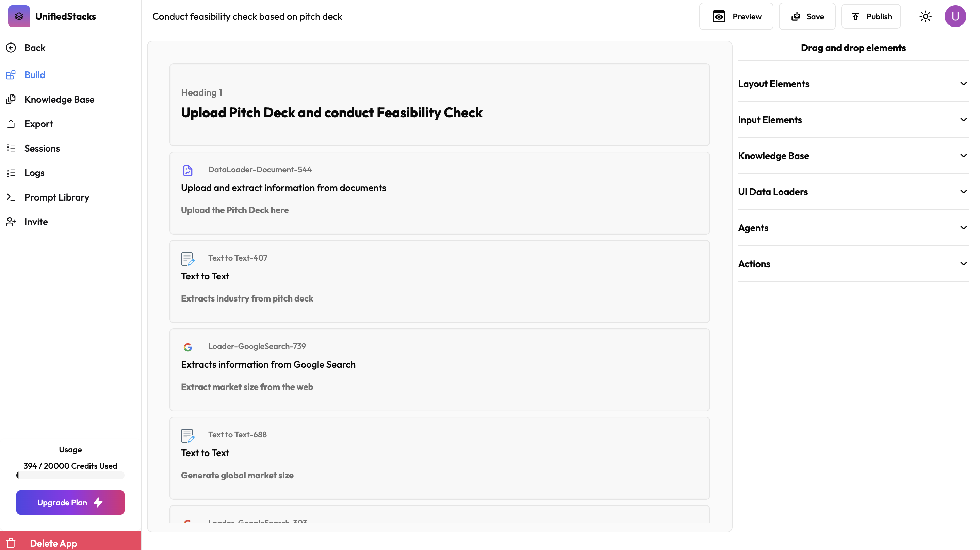Open Knowledge Base in the sidebar

pos(59,99)
